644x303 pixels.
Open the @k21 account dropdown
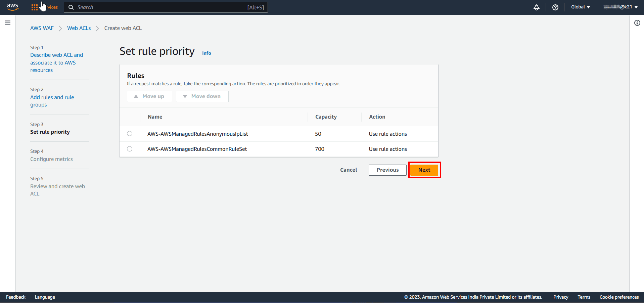(620, 7)
